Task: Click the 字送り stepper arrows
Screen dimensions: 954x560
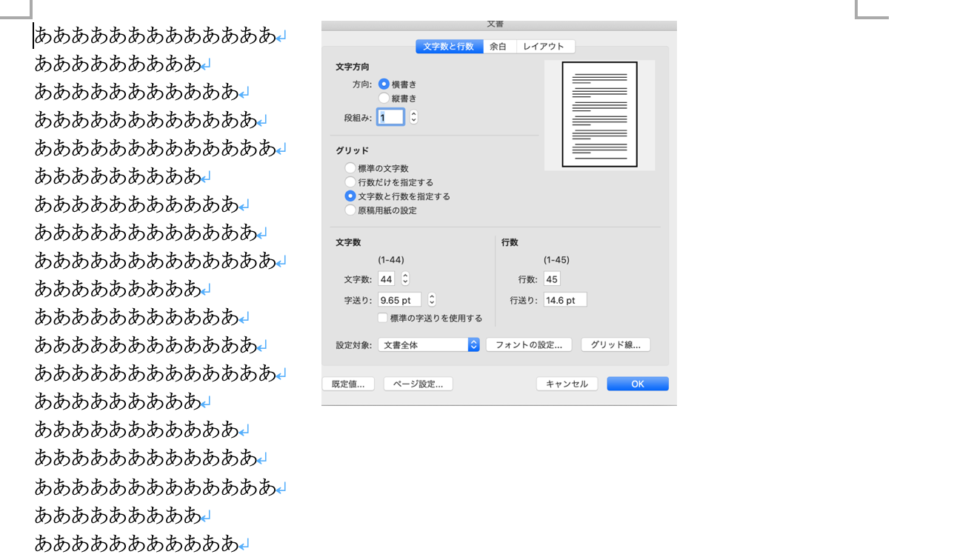Action: click(x=432, y=300)
